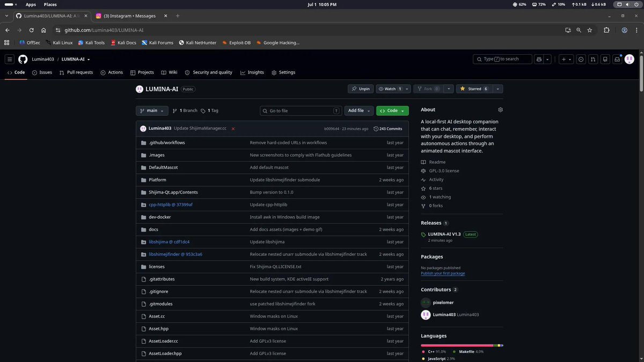644x362 pixels.
Task: Open the Actions tab
Action: [112, 72]
